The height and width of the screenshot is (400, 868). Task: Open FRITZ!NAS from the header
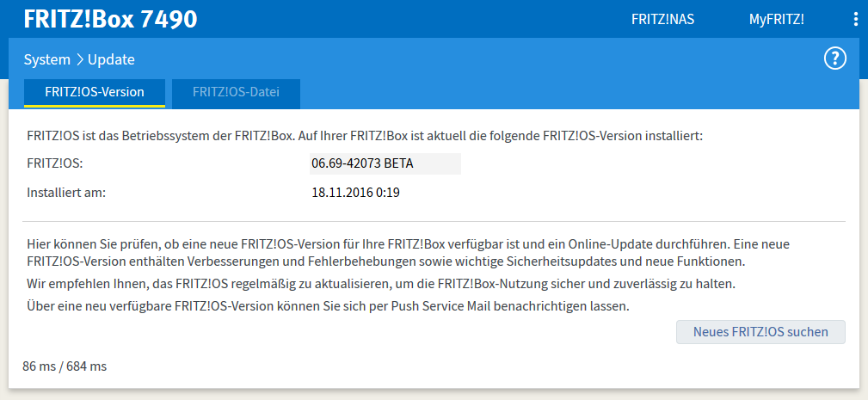pos(662,20)
